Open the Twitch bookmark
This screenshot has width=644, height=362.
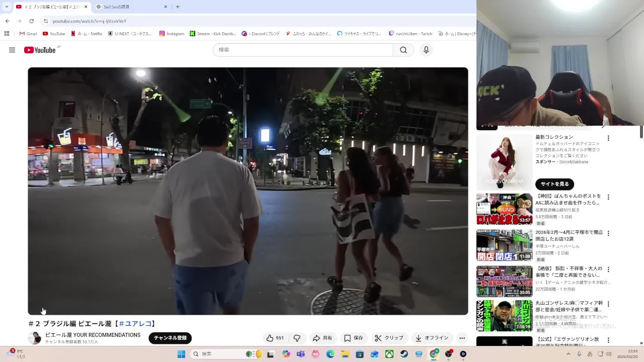pos(411,34)
